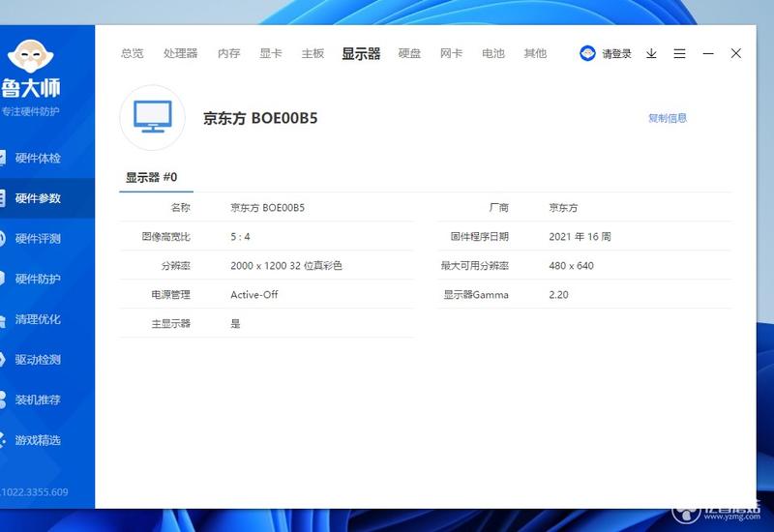Open the 电池 tab
The image size is (774, 532).
click(x=493, y=53)
